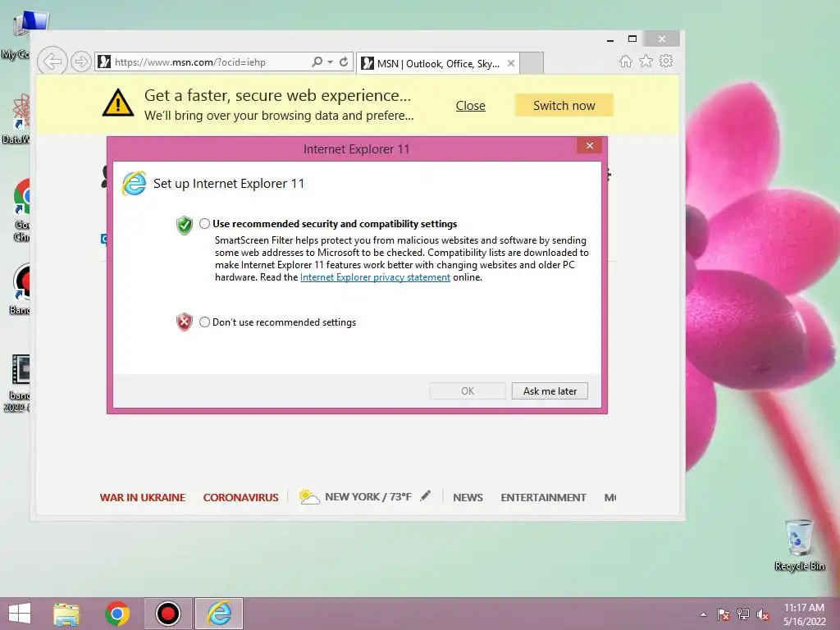Image resolution: width=840 pixels, height=630 pixels.
Task: Click the green shield check icon
Action: pos(185,226)
